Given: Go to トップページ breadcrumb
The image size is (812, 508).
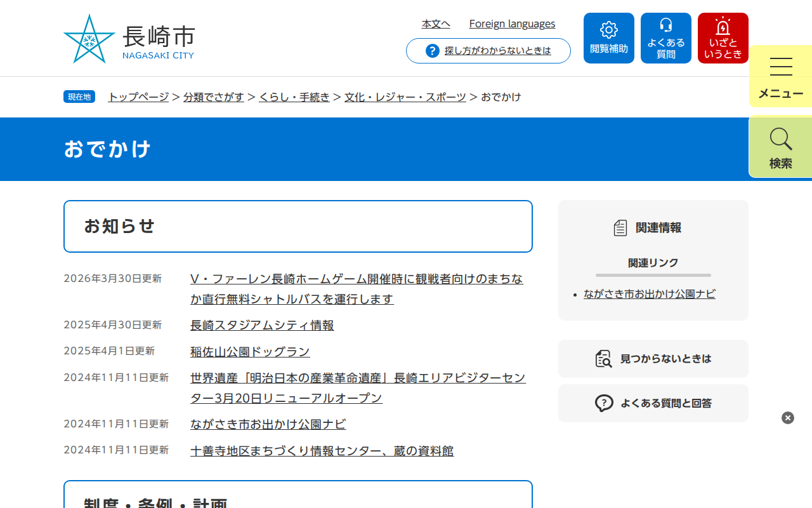Looking at the screenshot, I should pyautogui.click(x=138, y=97).
